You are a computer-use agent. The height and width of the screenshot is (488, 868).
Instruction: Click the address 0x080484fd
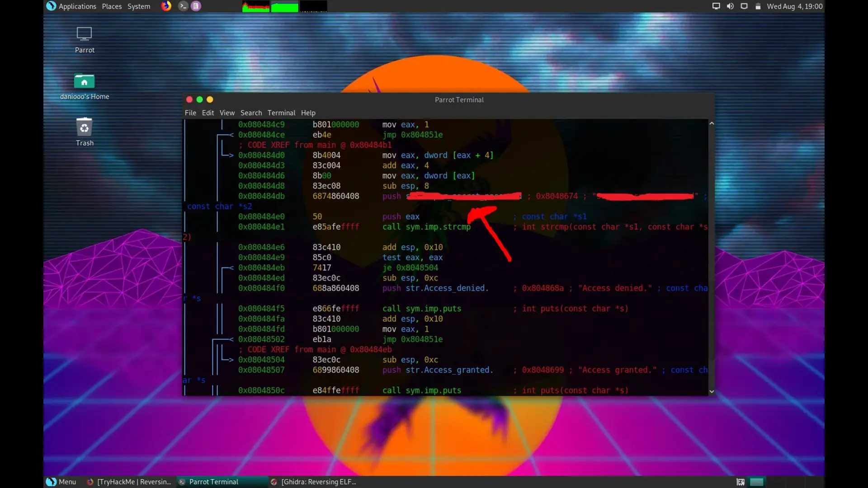(x=261, y=329)
